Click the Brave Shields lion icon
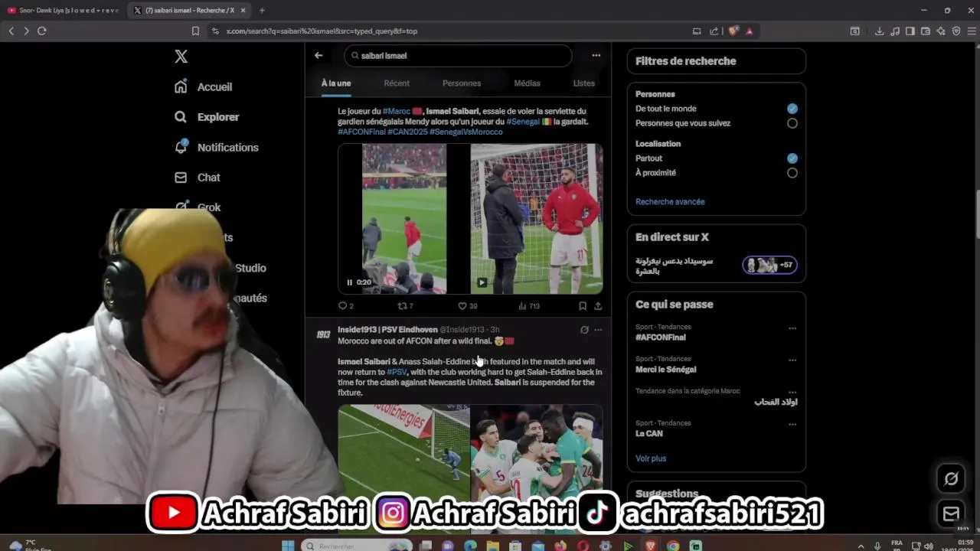This screenshot has height=551, width=980. 733,31
